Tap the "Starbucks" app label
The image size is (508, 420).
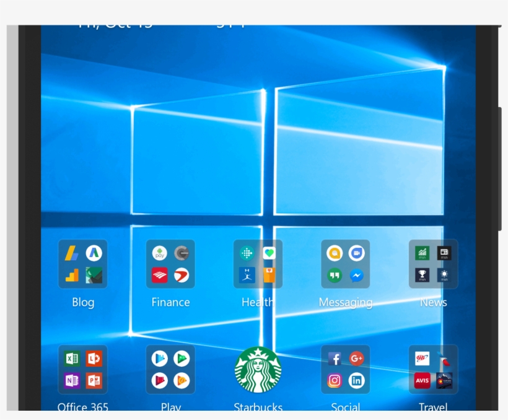tap(258, 407)
